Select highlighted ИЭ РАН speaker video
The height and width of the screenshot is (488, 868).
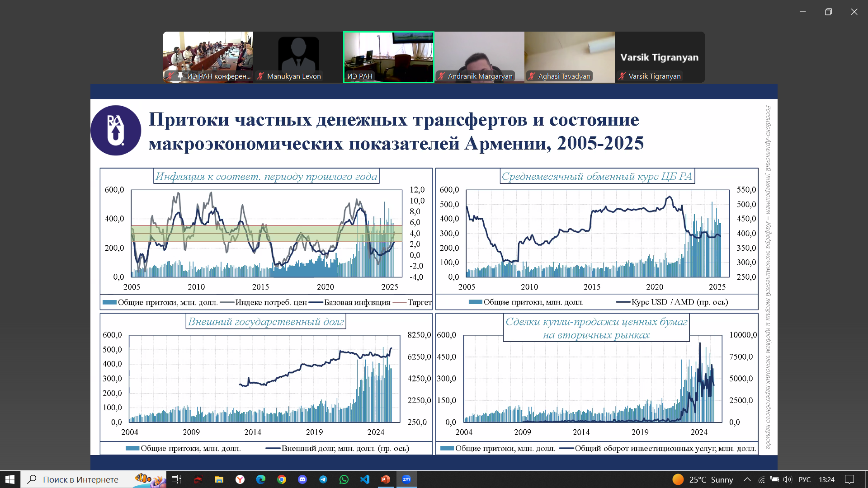point(389,57)
